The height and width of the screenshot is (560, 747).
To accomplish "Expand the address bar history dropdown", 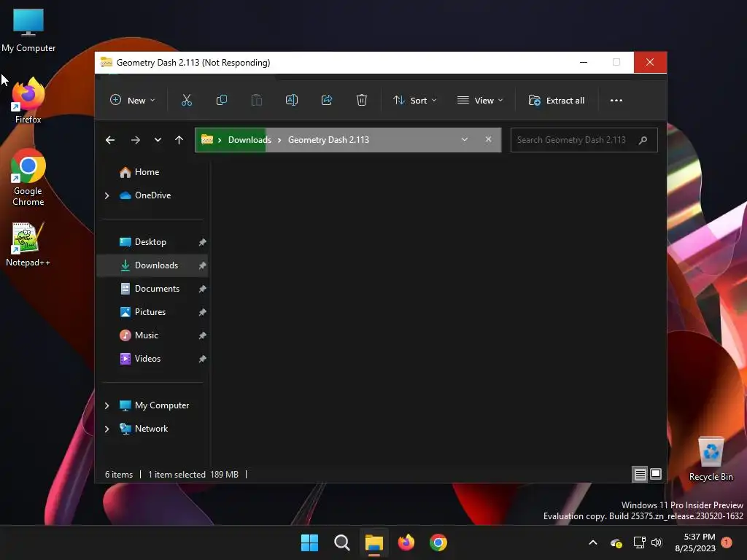I will [x=465, y=139].
